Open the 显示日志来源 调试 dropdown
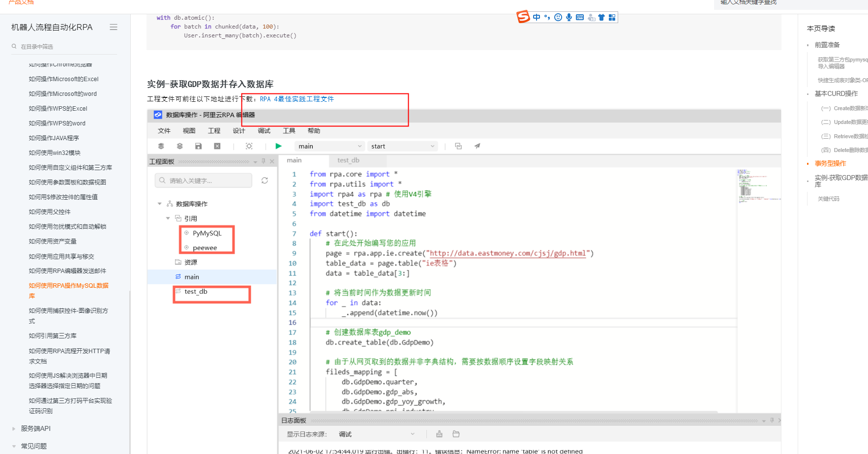868x454 pixels. [377, 434]
